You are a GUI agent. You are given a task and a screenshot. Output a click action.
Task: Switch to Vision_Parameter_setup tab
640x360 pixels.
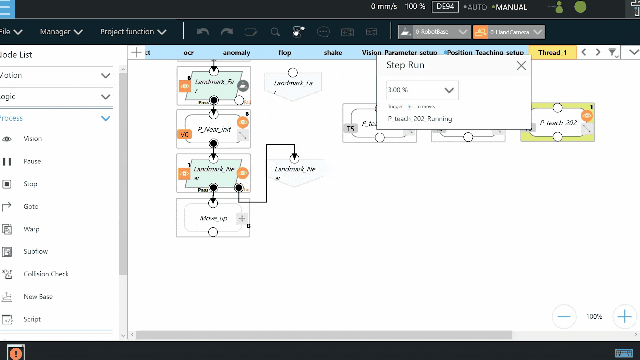[399, 53]
